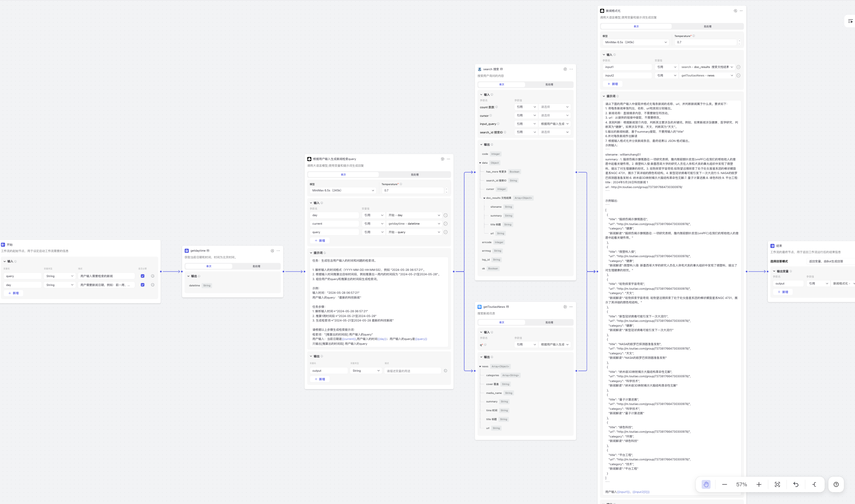This screenshot has height=504, width=855.
Task: Increase Temperature stepper in 新闻格式化 node
Action: pos(739,41)
